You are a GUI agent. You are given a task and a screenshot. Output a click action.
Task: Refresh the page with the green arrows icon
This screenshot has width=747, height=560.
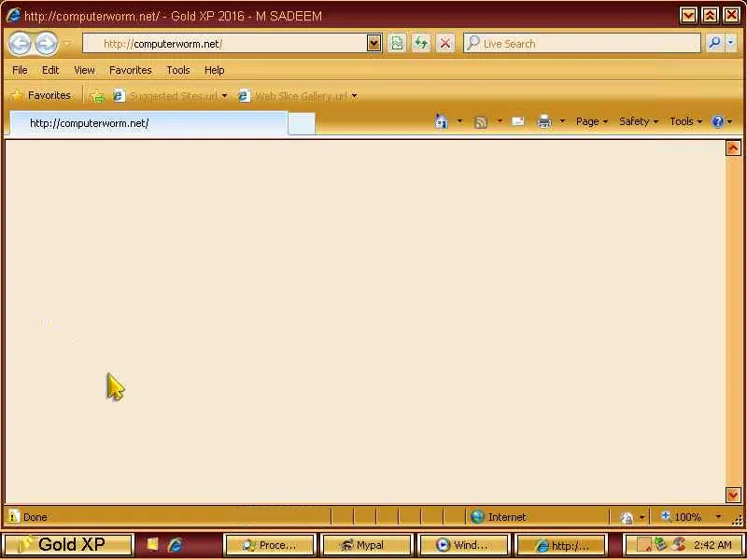[421, 44]
